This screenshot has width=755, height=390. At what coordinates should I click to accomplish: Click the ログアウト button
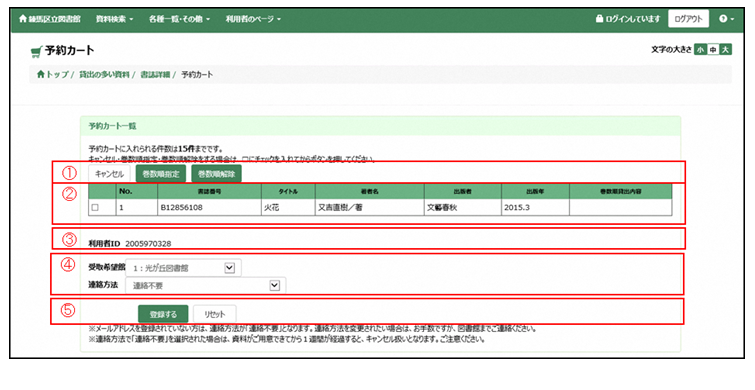(688, 19)
